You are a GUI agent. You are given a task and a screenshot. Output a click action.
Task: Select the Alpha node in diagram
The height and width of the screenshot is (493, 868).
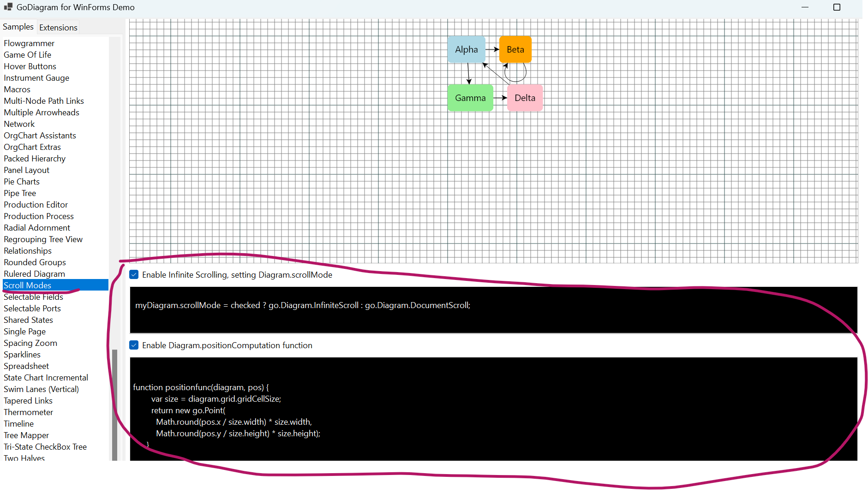pos(466,49)
